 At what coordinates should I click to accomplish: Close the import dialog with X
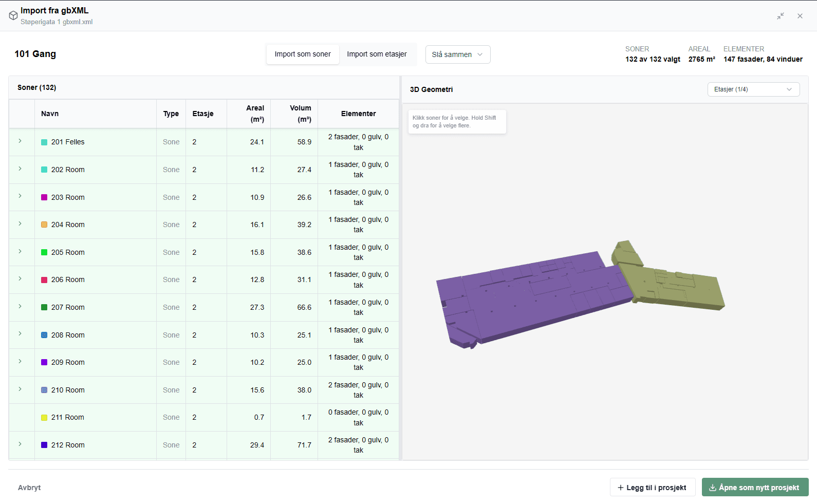click(800, 16)
